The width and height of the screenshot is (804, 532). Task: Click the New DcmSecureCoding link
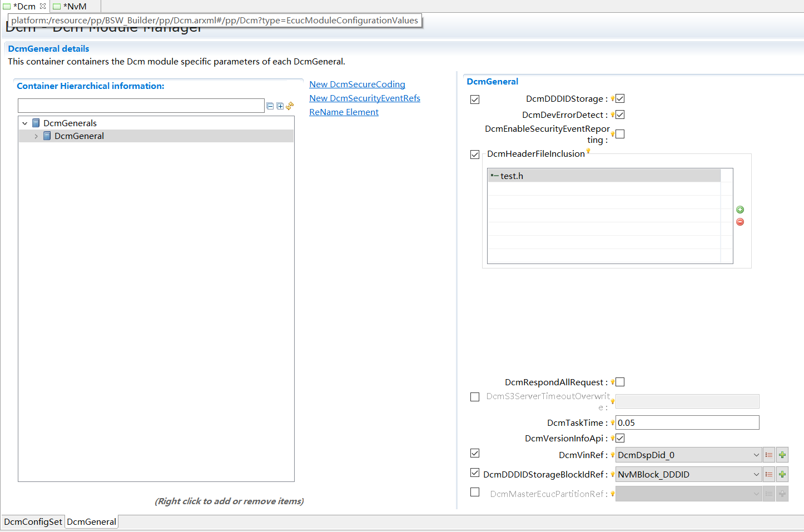(357, 84)
